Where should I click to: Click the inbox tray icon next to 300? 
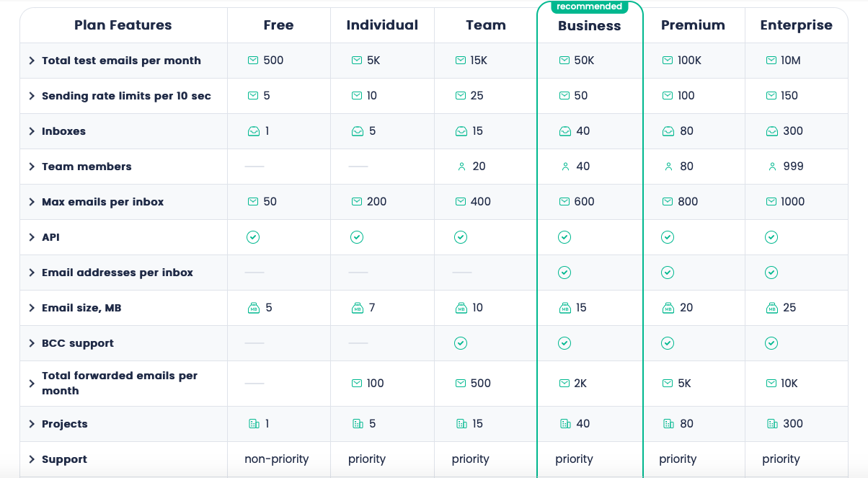771,131
